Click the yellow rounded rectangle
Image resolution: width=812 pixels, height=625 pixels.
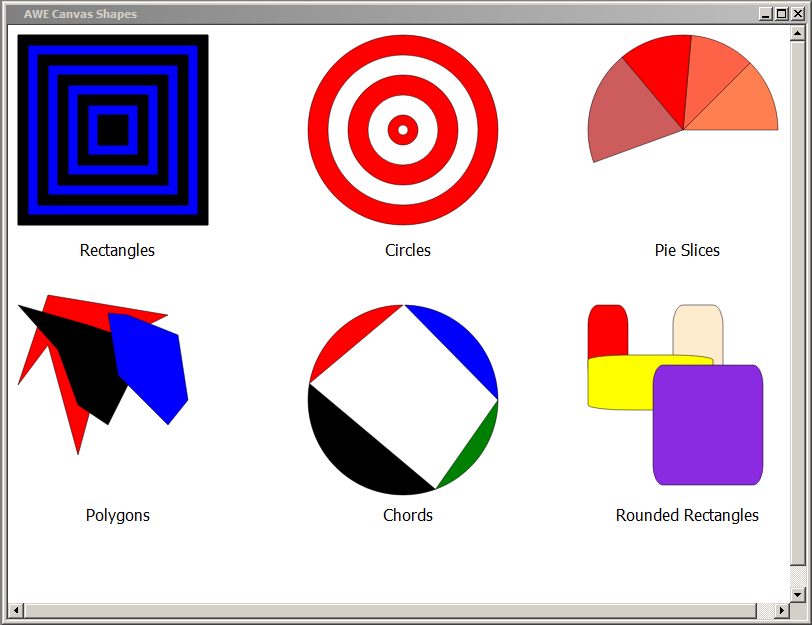click(x=619, y=383)
